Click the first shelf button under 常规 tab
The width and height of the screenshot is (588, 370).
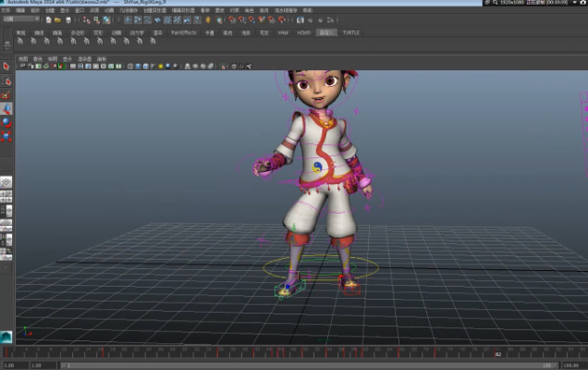click(21, 42)
